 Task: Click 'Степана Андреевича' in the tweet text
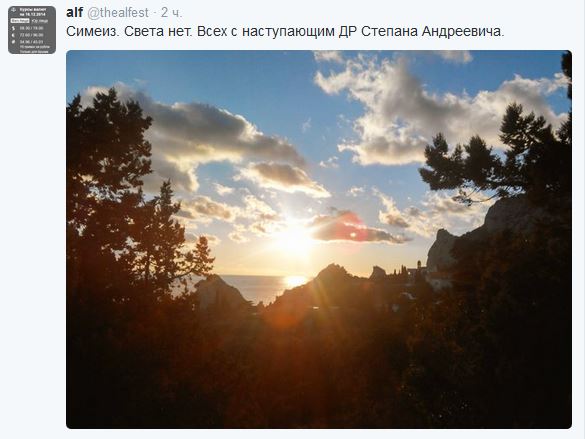432,31
